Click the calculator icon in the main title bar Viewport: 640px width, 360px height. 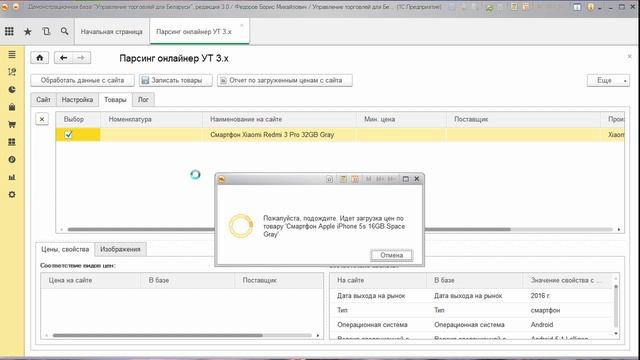tap(514, 7)
